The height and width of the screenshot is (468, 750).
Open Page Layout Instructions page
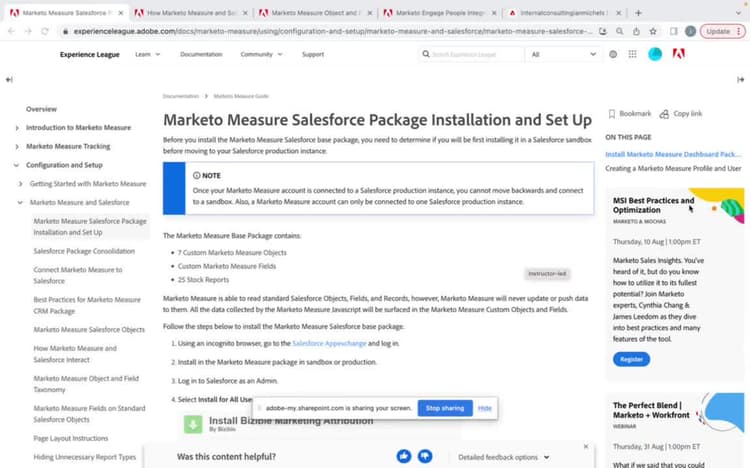71,438
